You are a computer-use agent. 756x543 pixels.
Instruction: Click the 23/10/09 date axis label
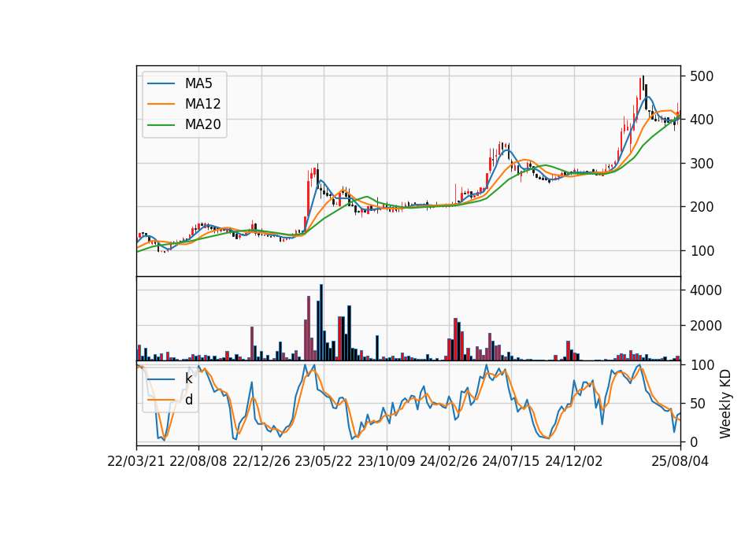[386, 461]
